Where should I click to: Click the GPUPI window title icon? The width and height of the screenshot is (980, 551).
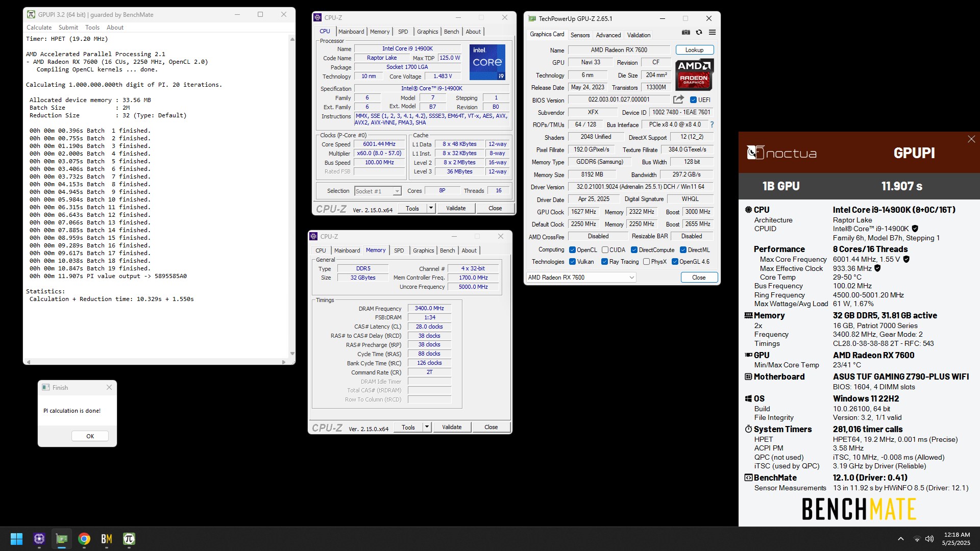point(31,14)
